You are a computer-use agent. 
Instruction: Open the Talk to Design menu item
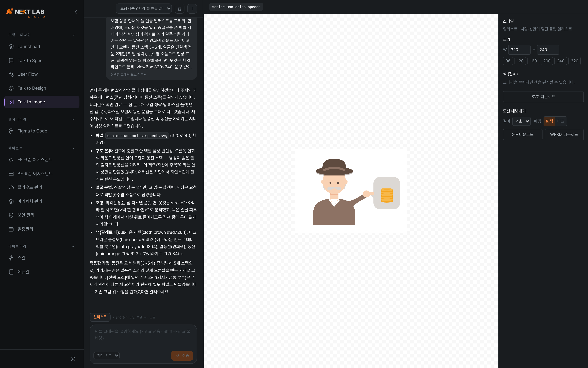click(x=42, y=88)
